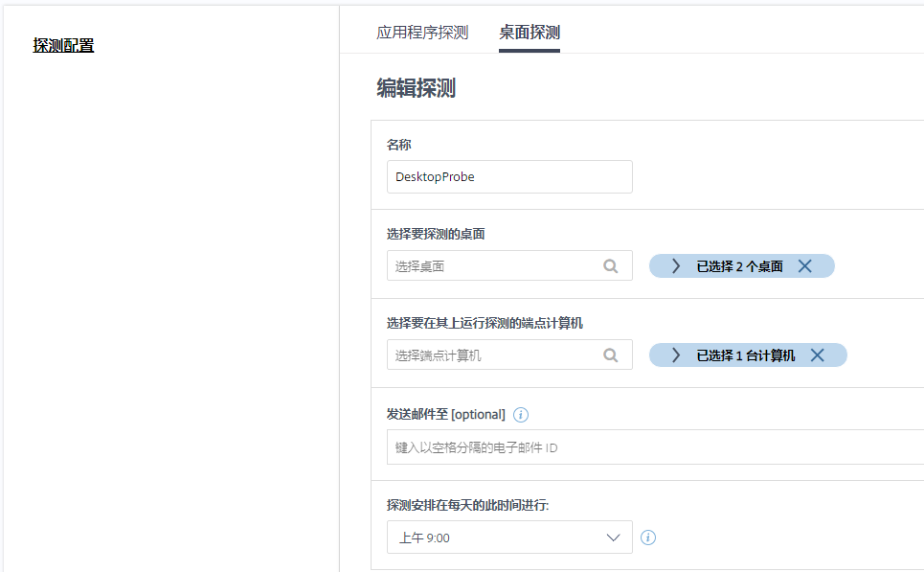Clear the 已选择 1 台计算机 selection
The height and width of the screenshot is (572, 924).
pyautogui.click(x=818, y=355)
